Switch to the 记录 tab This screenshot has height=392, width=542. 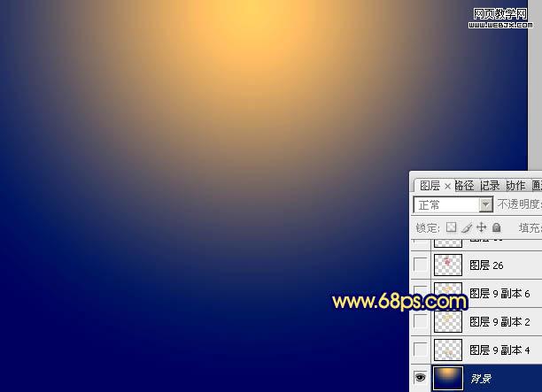(490, 186)
